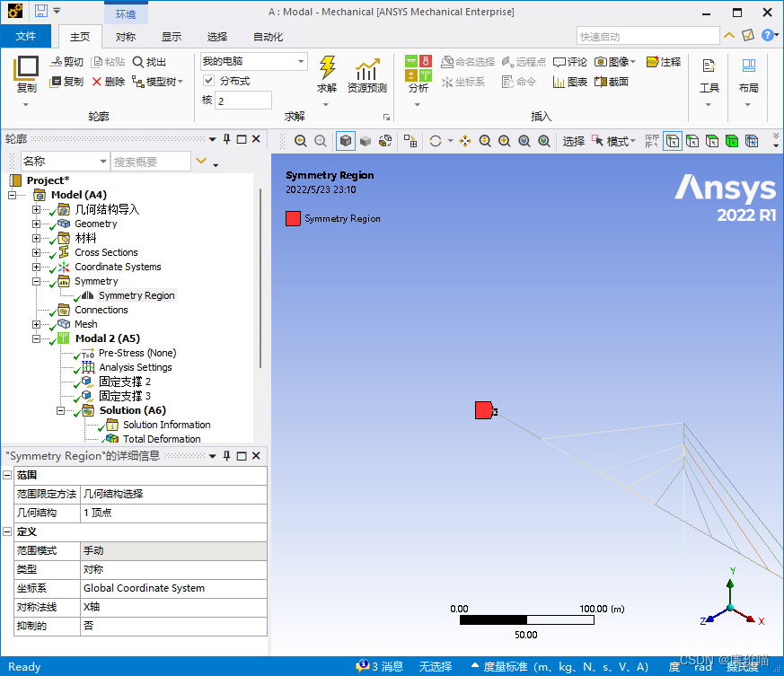The image size is (784, 676).
Task: Click the Solve lightning bolt icon
Action: click(327, 68)
